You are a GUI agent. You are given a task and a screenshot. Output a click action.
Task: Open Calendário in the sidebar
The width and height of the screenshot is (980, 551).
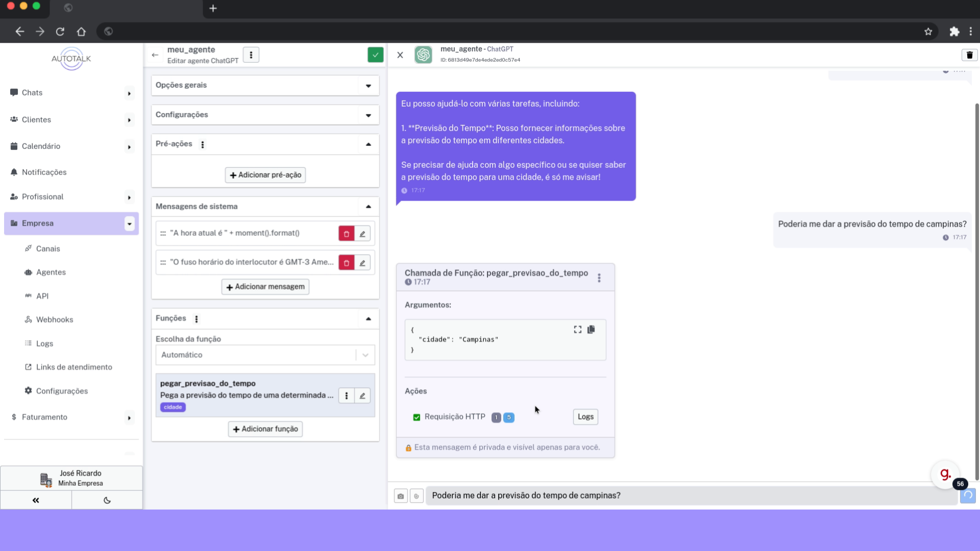click(41, 146)
